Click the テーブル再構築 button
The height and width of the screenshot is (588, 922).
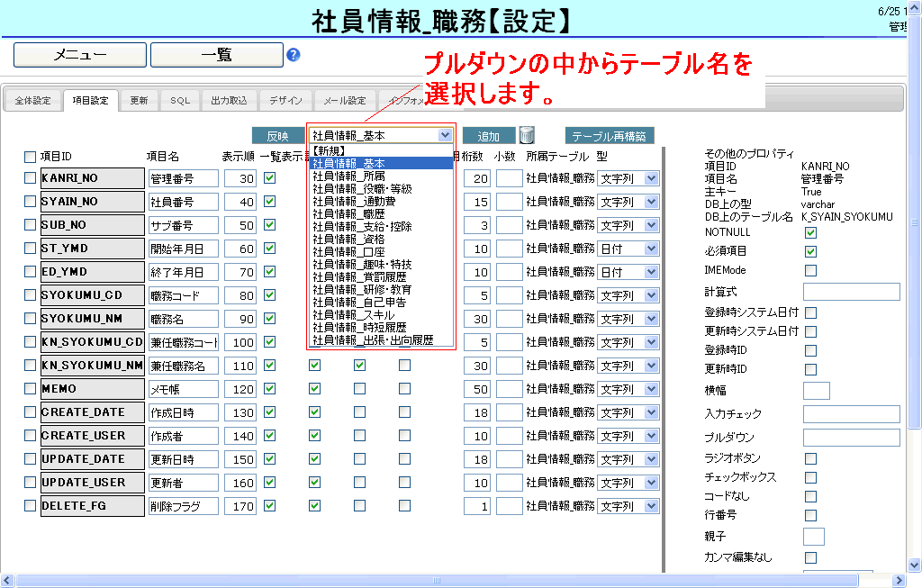click(610, 136)
